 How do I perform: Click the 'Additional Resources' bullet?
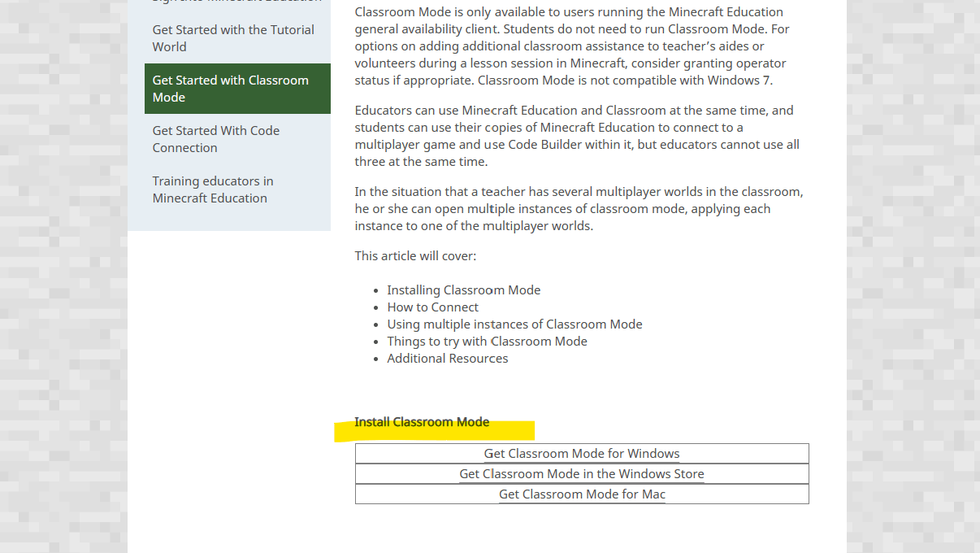coord(448,359)
